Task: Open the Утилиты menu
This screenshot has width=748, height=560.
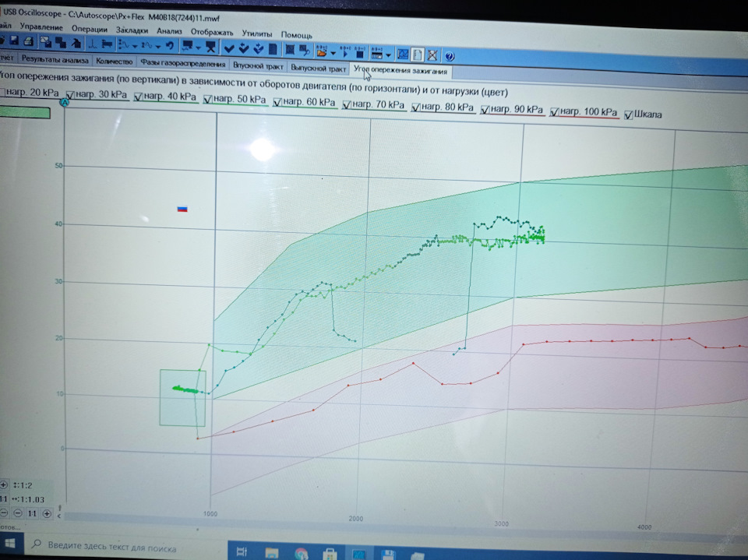Action: click(256, 33)
